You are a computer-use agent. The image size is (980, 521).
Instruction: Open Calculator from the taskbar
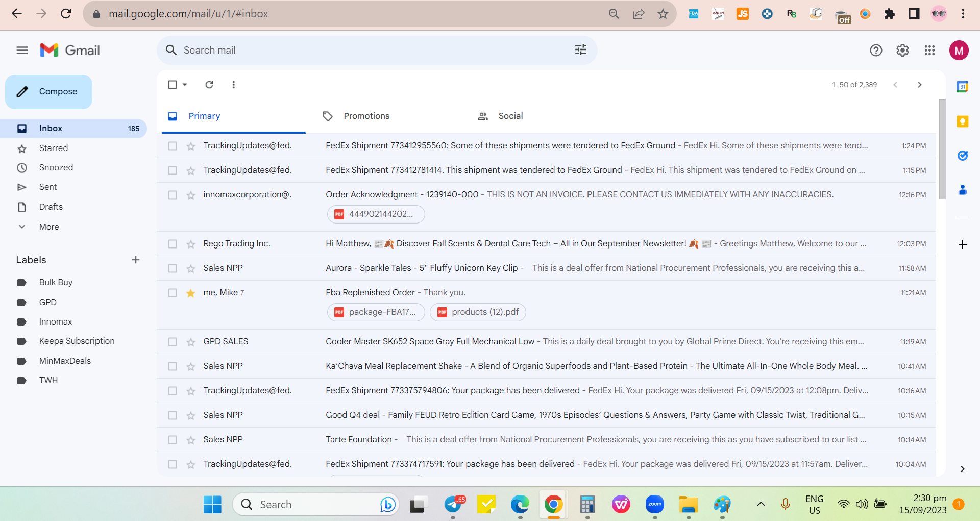tap(587, 505)
